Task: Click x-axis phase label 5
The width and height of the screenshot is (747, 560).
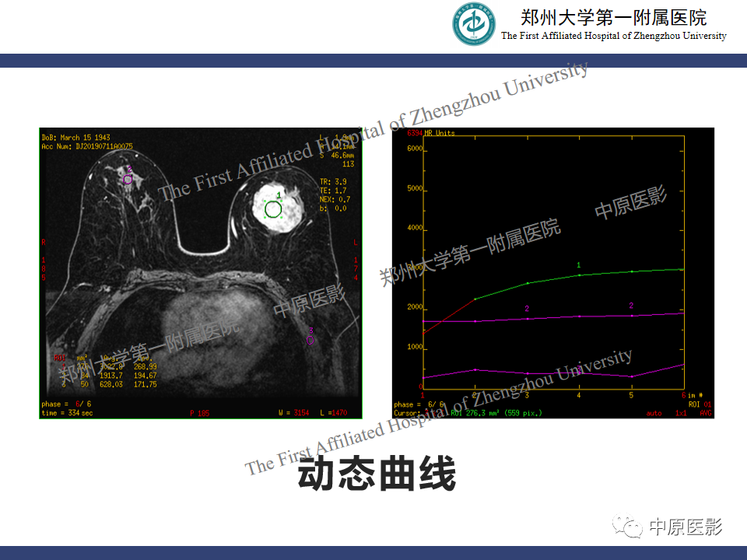Action: 631,395
